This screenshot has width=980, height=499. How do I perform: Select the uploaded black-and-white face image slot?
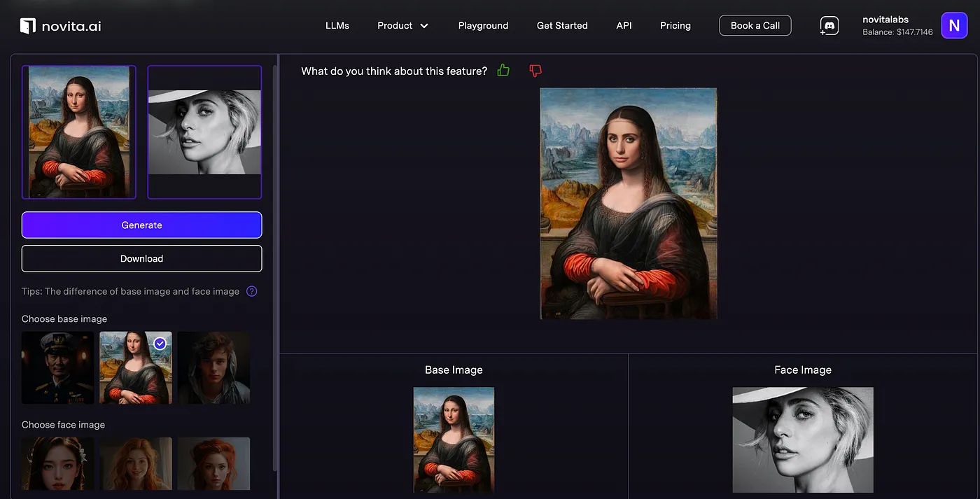(204, 132)
